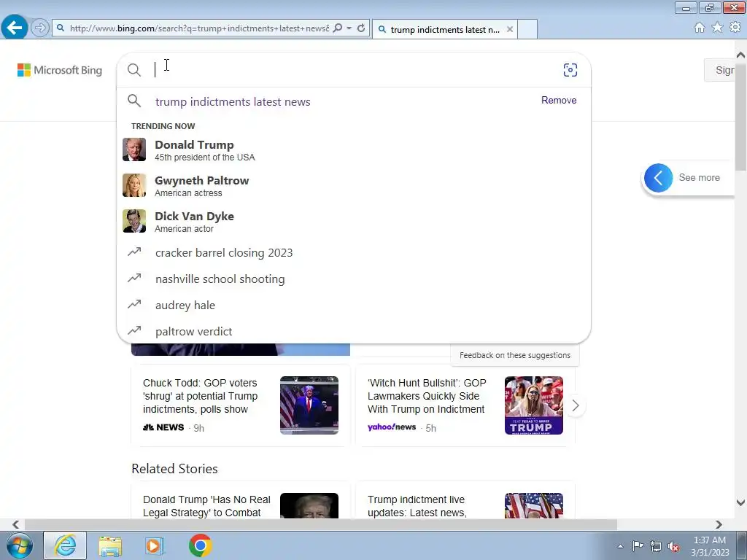Click the Internet Explorer forward arrow button
The height and width of the screenshot is (560, 747).
(40, 28)
